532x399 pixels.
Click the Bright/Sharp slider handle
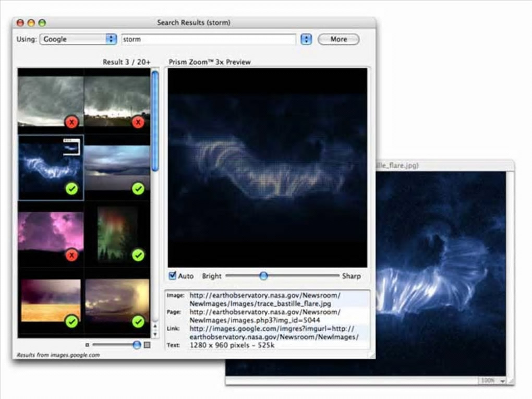[263, 276]
